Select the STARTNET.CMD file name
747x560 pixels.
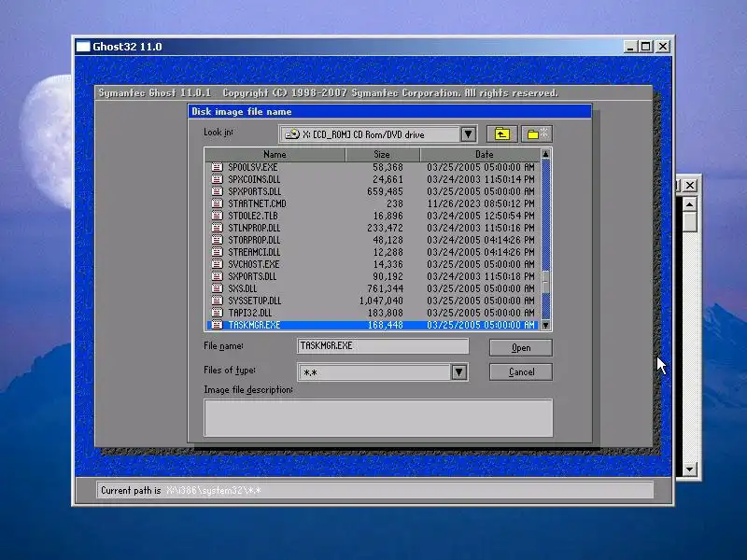coord(258,203)
